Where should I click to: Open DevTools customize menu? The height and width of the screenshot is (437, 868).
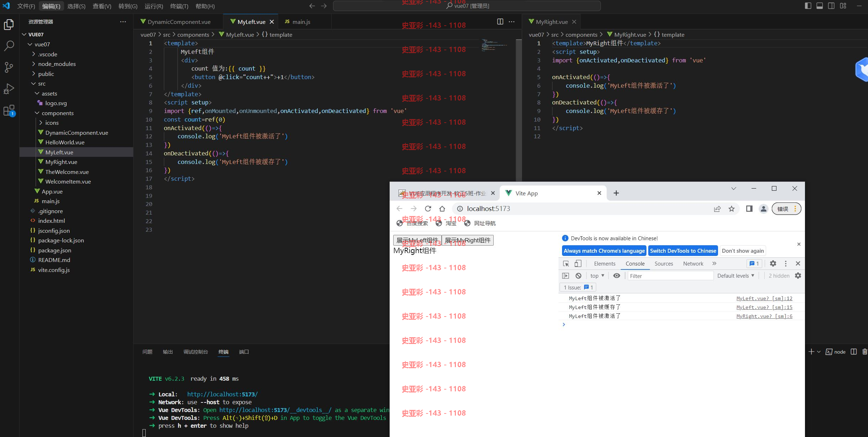pos(786,263)
